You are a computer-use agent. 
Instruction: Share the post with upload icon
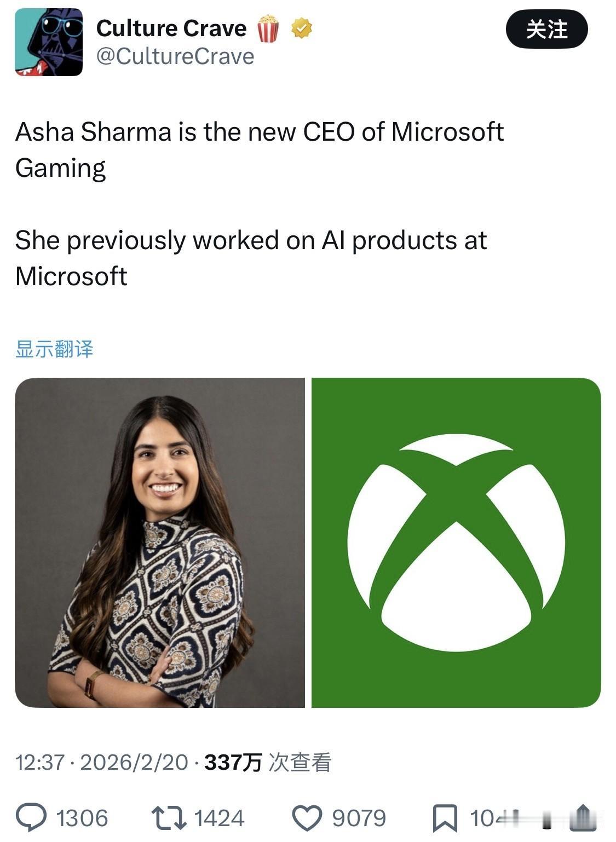pos(583,817)
